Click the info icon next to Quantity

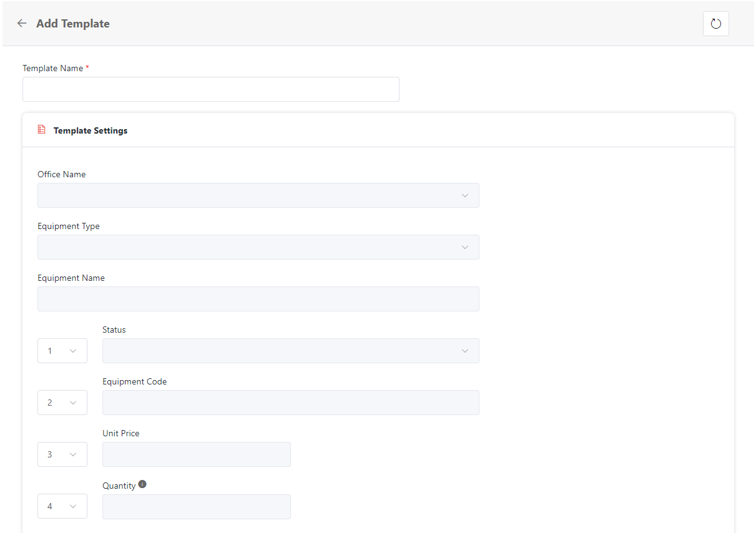[x=142, y=482]
